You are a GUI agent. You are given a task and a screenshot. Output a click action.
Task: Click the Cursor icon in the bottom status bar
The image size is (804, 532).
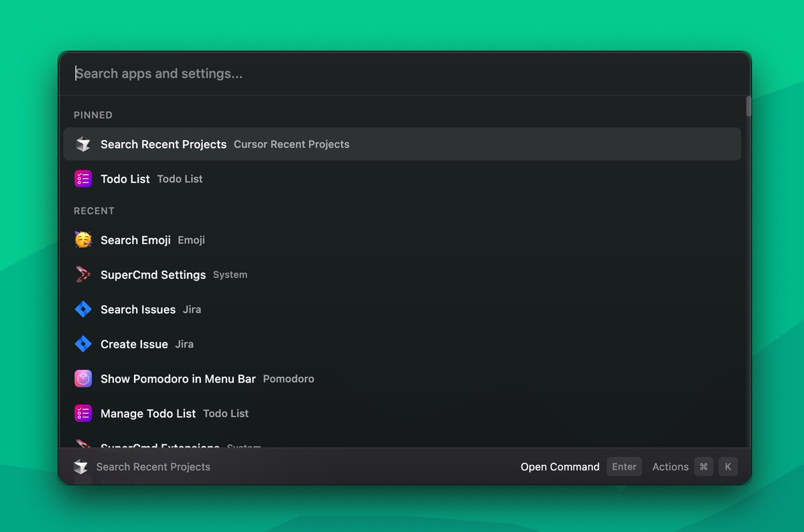(82, 466)
